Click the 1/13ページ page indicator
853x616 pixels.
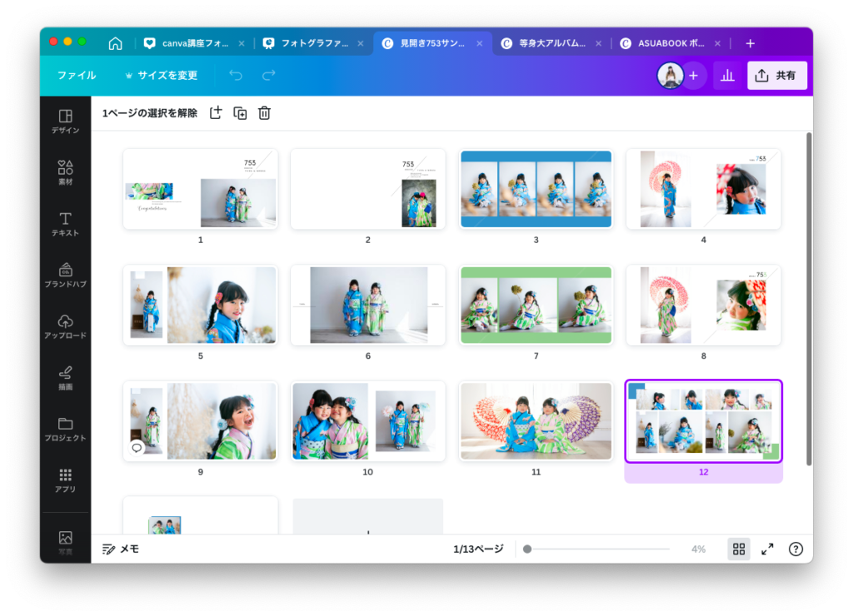click(479, 549)
